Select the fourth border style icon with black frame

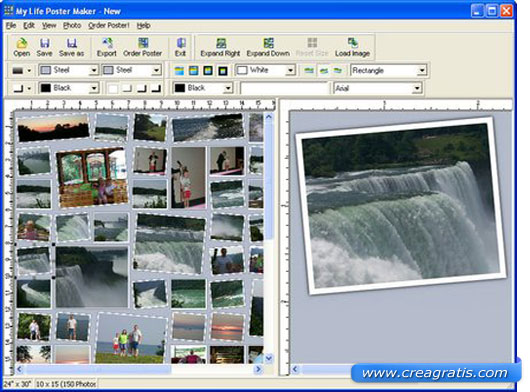point(223,70)
